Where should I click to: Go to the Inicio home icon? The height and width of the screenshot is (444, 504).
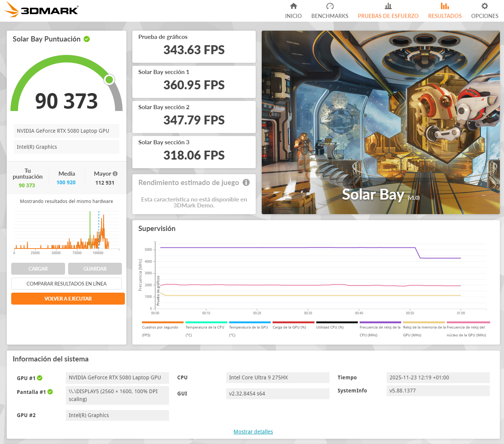294,6
